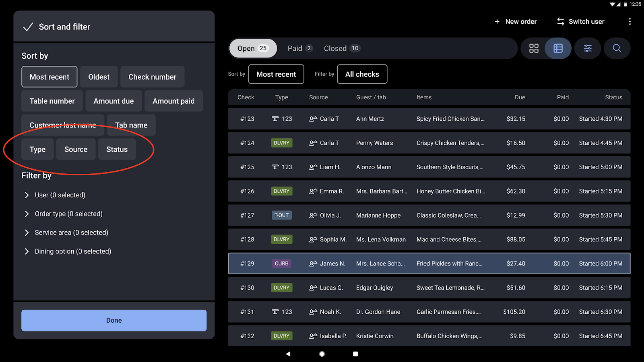644x362 pixels.
Task: Open the Closed checks tab
Action: (341, 48)
